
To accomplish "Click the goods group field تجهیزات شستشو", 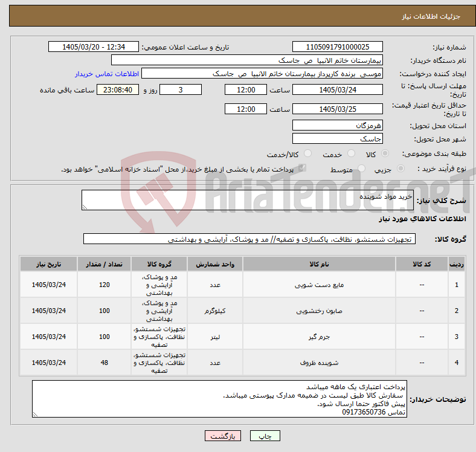I will (x=249, y=239).
